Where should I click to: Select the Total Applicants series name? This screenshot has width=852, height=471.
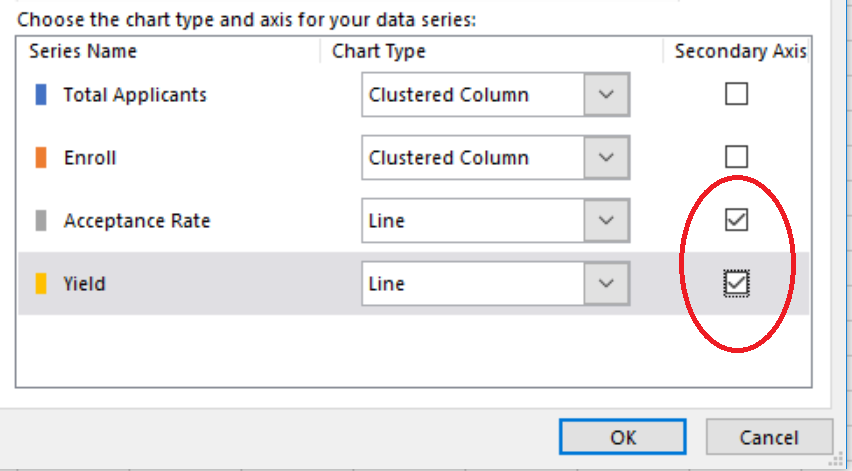[135, 95]
